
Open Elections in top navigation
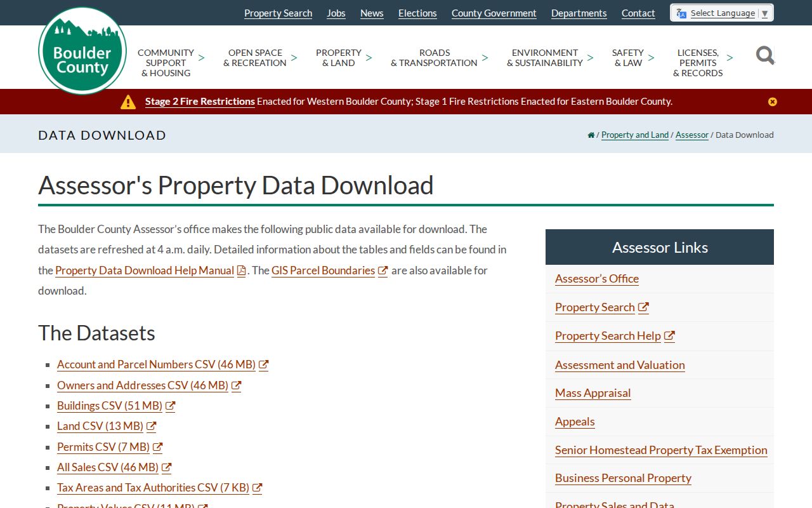pos(417,13)
